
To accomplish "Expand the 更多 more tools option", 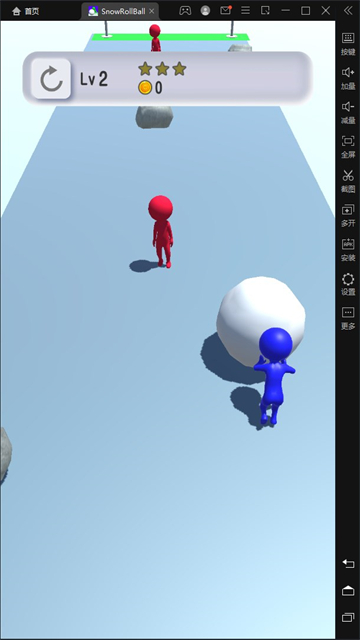I will [348, 318].
